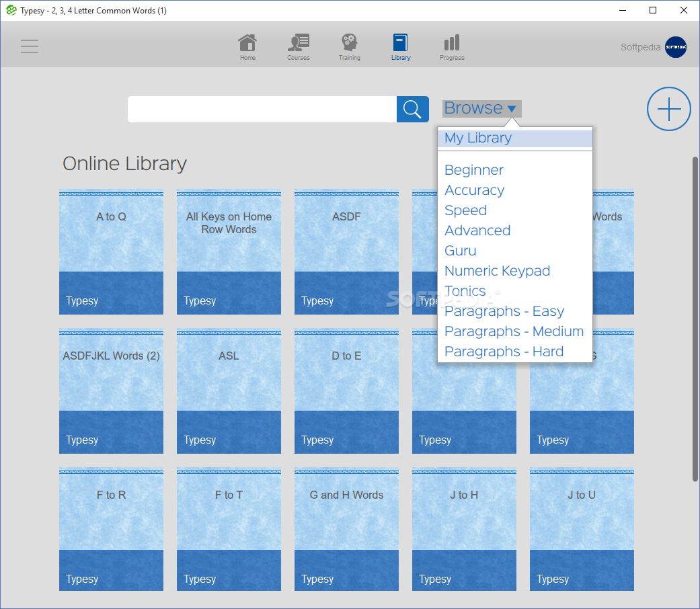Image resolution: width=700 pixels, height=609 pixels.
Task: Select Paragraphs - Medium category
Action: (514, 331)
